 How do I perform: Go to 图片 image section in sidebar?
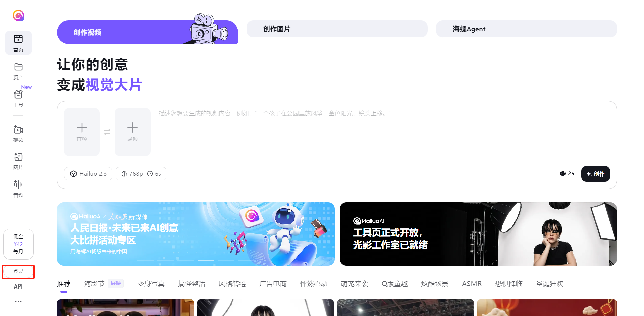[18, 161]
